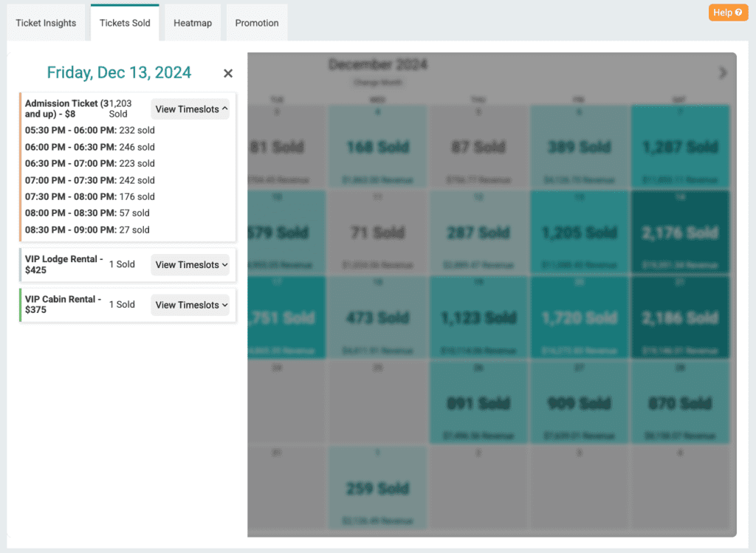Screen dimensions: 756x553
Task: Select the 2,186 Sold calendar day
Action: click(680, 317)
